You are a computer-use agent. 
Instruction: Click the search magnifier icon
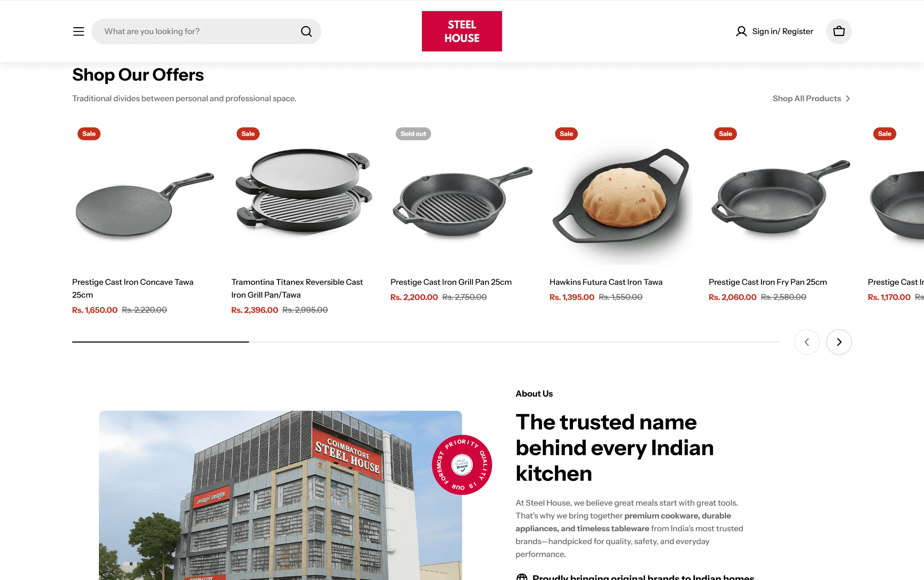click(x=306, y=31)
